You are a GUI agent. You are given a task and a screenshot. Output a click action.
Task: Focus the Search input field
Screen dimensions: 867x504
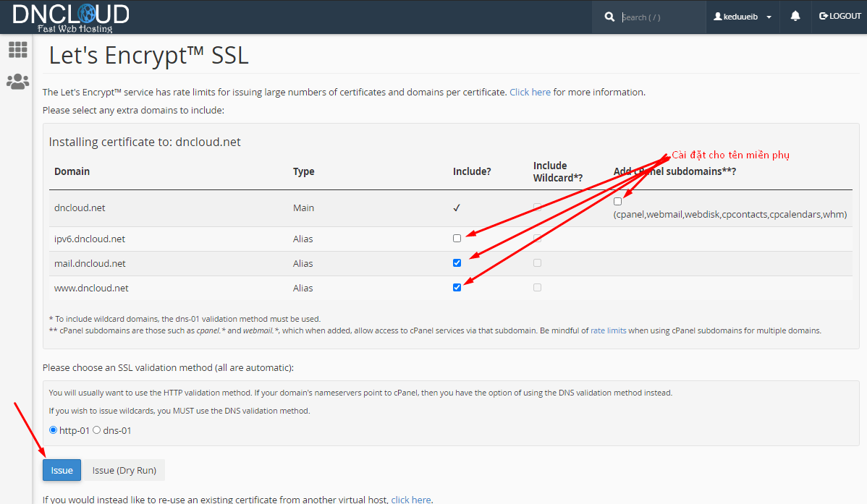click(661, 17)
